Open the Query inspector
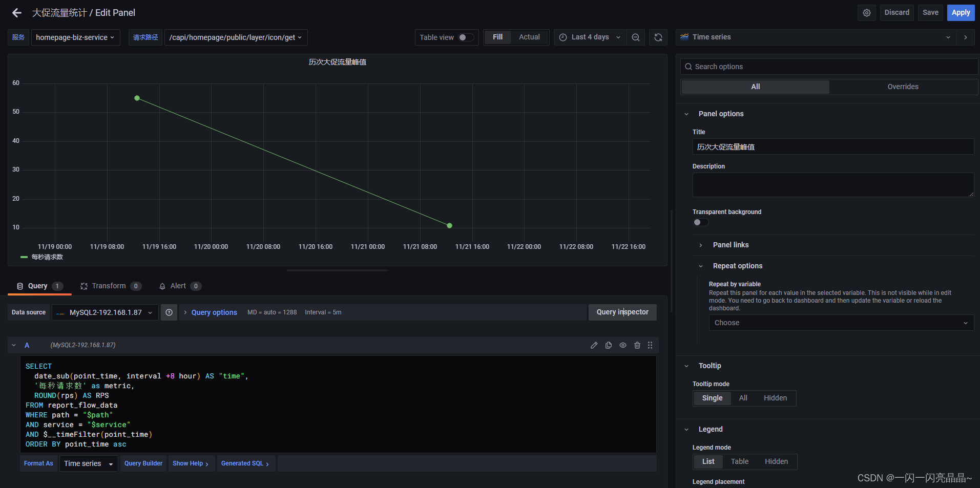Screen dimensions: 980x488 (622, 312)
